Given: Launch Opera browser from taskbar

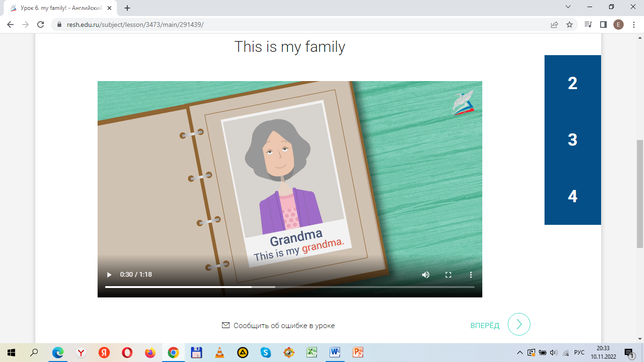Looking at the screenshot, I should pyautogui.click(x=127, y=353).
